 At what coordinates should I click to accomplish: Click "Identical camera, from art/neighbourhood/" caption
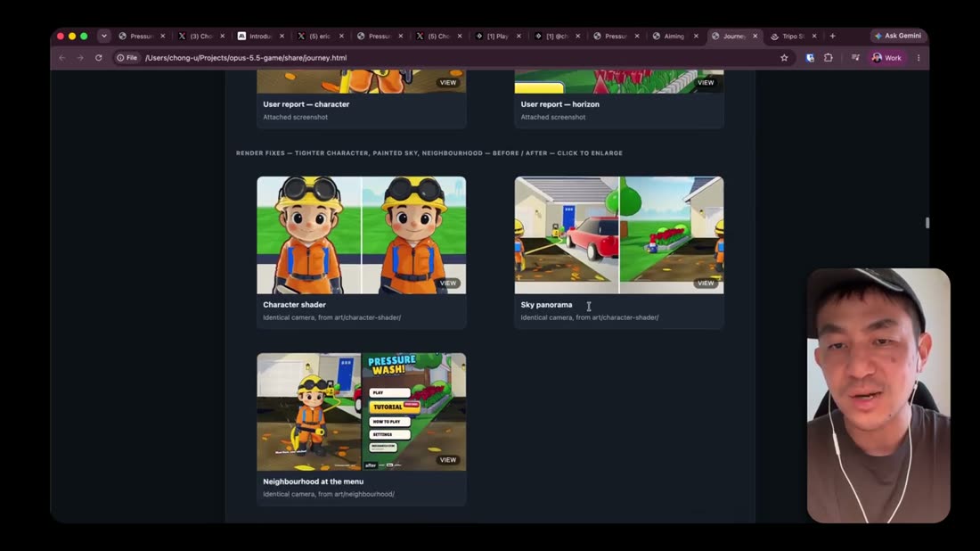coord(329,494)
